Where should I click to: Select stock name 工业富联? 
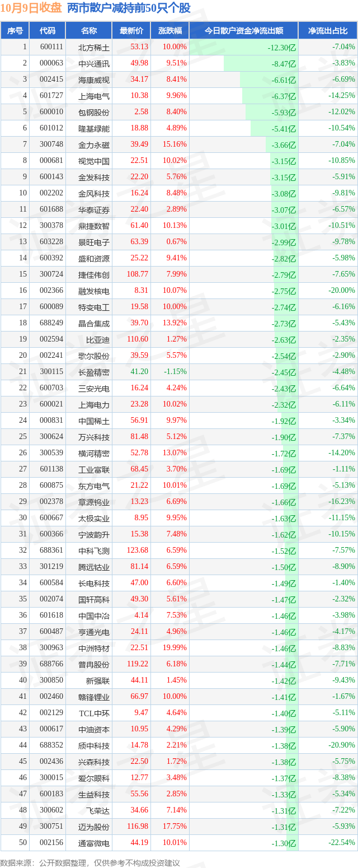[94, 469]
